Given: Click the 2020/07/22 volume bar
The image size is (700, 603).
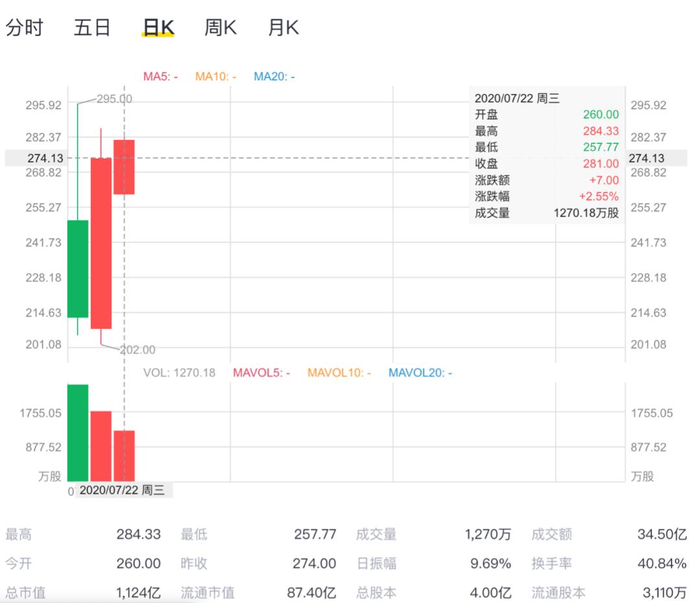Looking at the screenshot, I should (x=124, y=456).
